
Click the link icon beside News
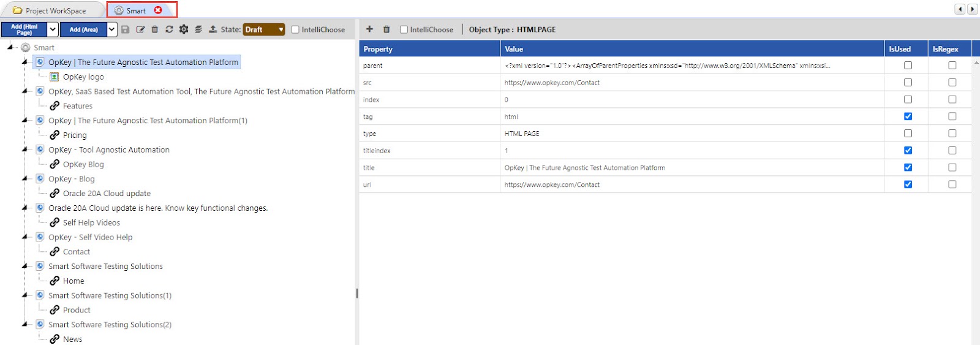pyautogui.click(x=55, y=339)
